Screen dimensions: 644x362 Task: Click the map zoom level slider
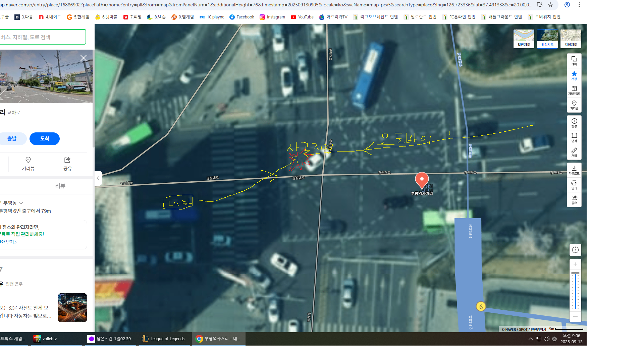coord(575,290)
